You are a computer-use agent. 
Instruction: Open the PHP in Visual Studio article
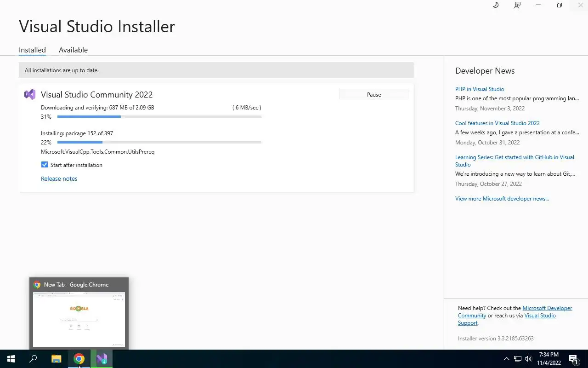coord(480,89)
